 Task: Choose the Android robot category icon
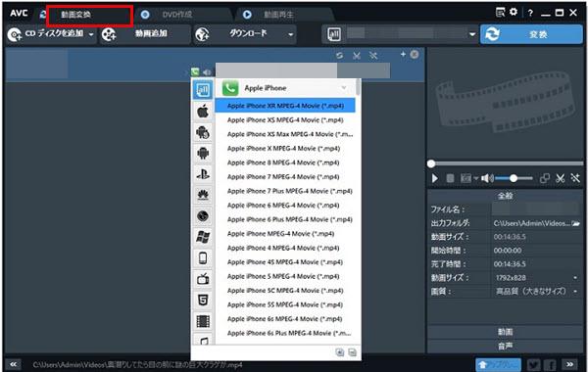pyautogui.click(x=203, y=154)
